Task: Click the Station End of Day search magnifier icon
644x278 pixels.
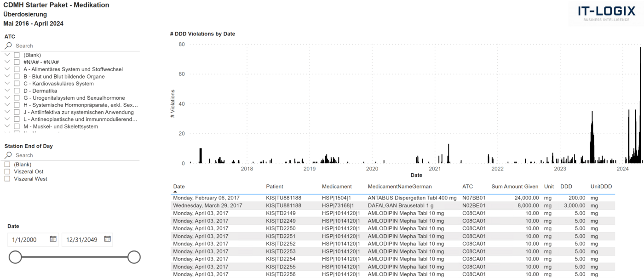Action: (x=8, y=155)
